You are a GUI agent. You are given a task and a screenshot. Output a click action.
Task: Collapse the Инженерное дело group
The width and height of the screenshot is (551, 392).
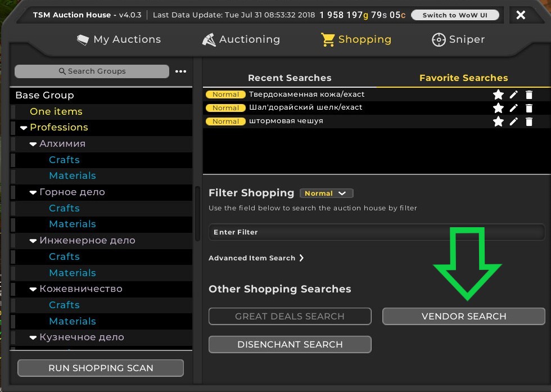(x=33, y=241)
